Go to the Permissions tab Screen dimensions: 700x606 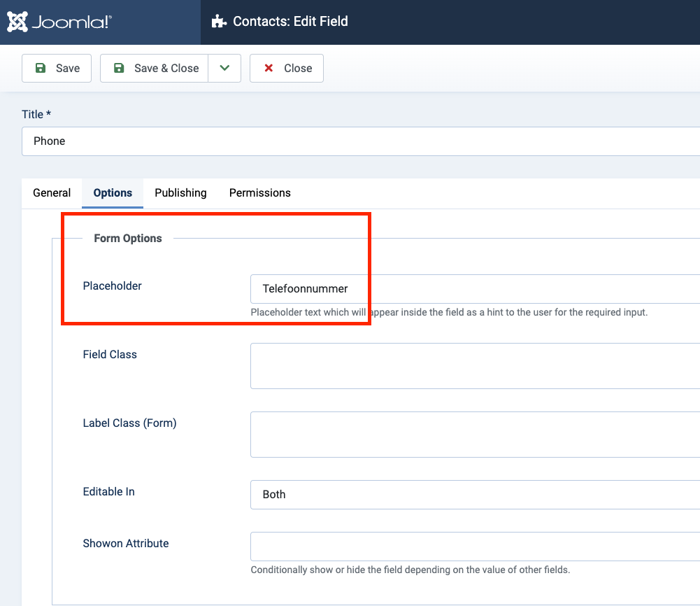click(259, 193)
